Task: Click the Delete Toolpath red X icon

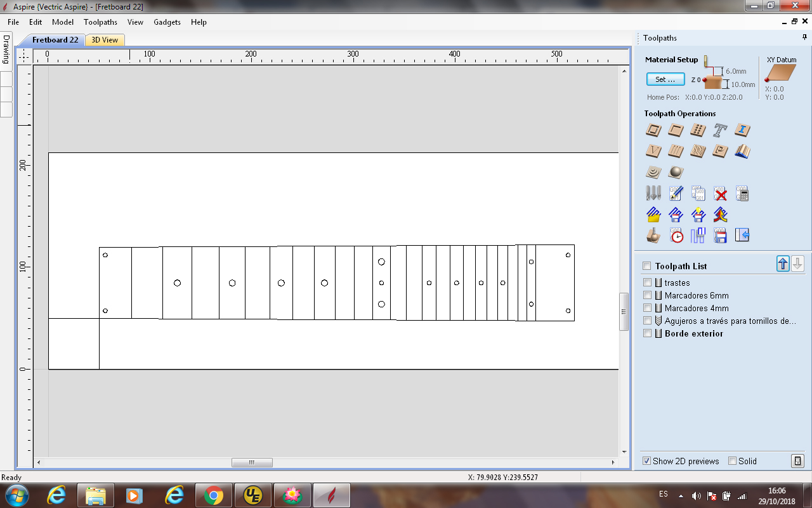Action: click(720, 194)
